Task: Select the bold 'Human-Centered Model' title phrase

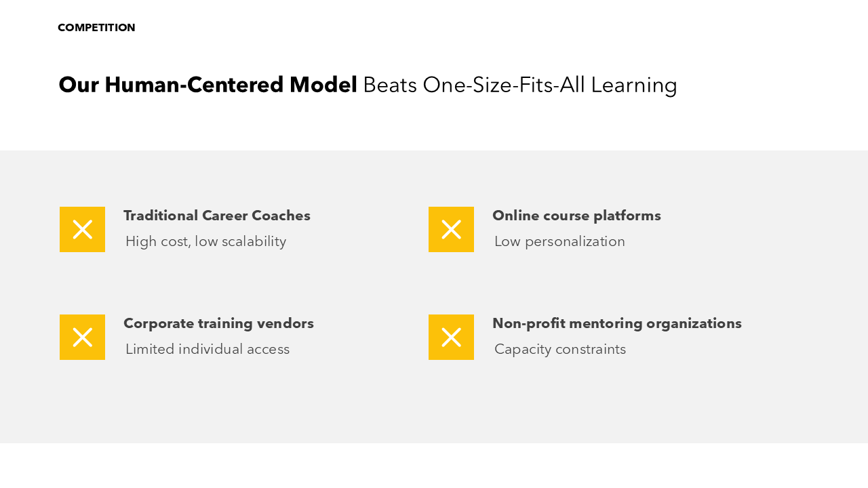Action: click(231, 85)
